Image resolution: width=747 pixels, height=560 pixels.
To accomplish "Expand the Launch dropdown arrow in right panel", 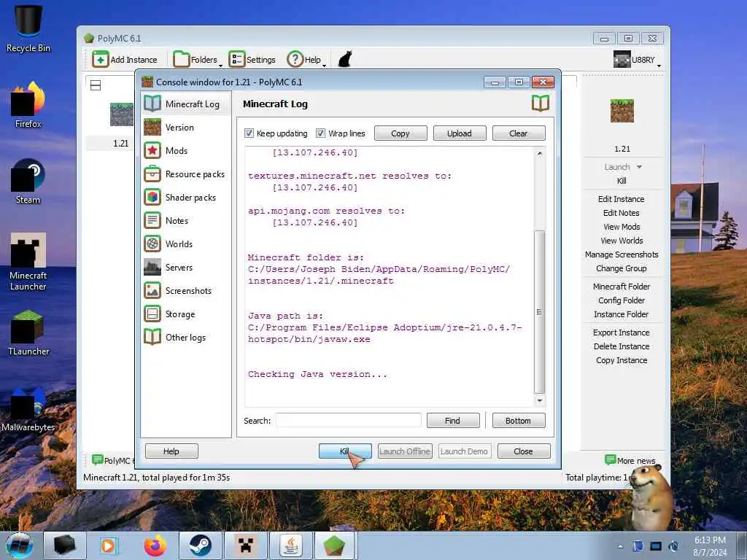I will pyautogui.click(x=639, y=167).
